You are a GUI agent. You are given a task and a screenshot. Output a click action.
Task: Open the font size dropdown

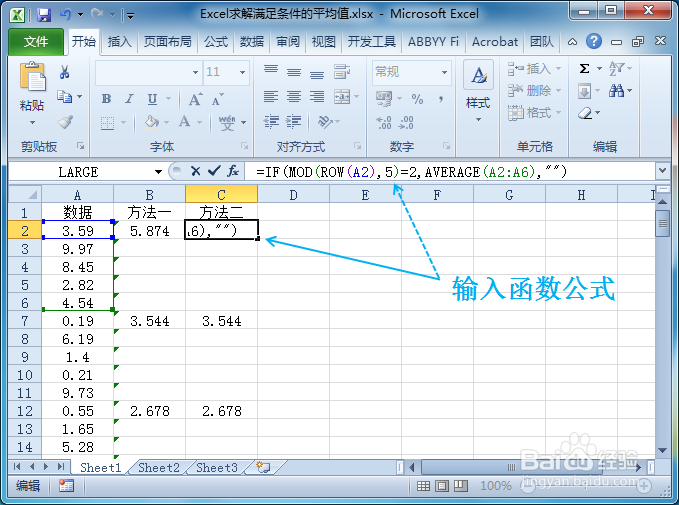(x=242, y=72)
